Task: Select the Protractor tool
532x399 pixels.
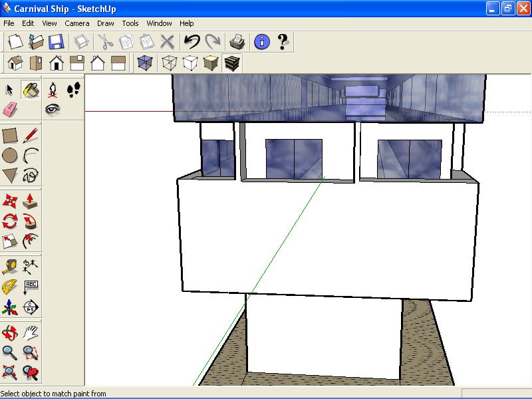Action: (10, 287)
